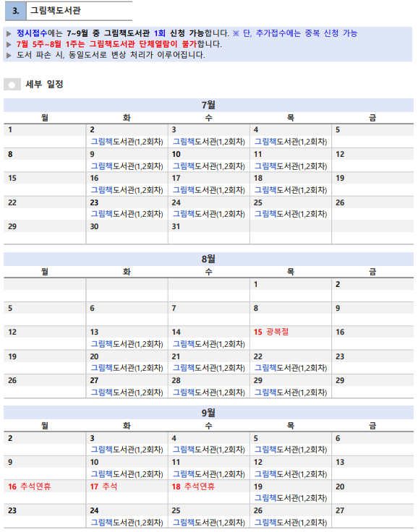Select the first triangle bullet before 정시접수
Screen dimensions: 418x532
coord(9,33)
